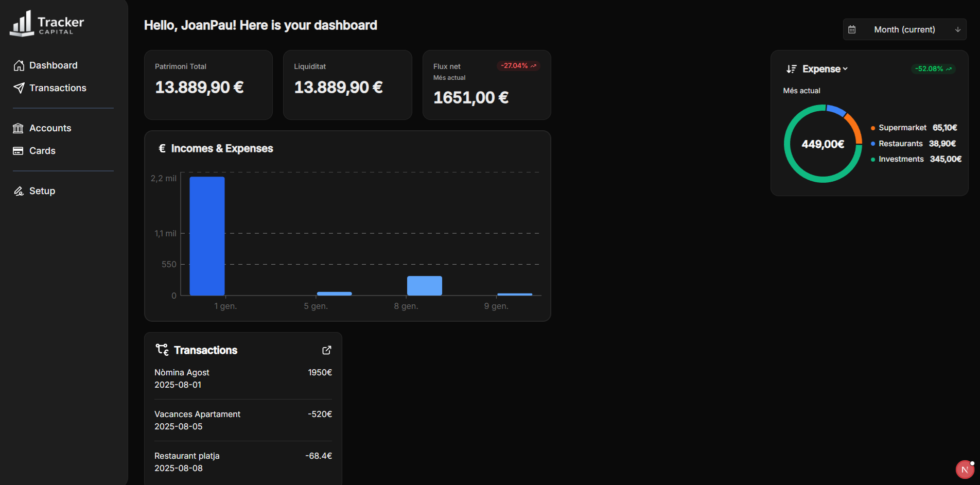Image resolution: width=980 pixels, height=485 pixels.
Task: Click the Cards credit card icon
Action: tap(19, 151)
